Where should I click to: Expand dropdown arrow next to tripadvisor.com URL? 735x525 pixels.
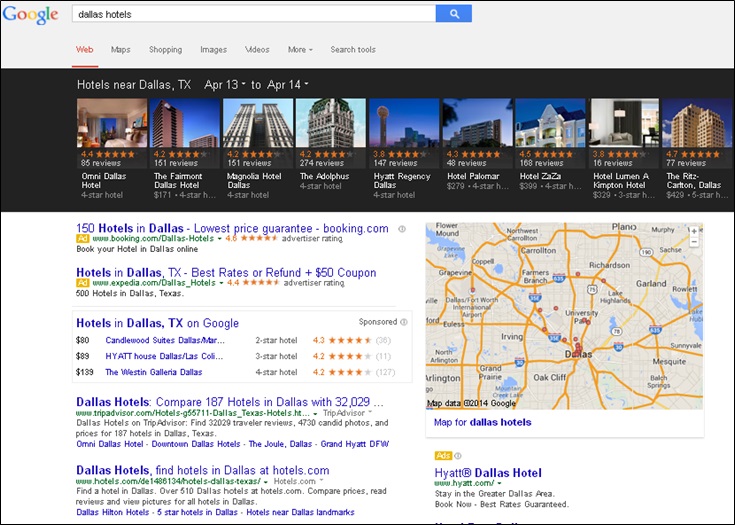point(315,414)
